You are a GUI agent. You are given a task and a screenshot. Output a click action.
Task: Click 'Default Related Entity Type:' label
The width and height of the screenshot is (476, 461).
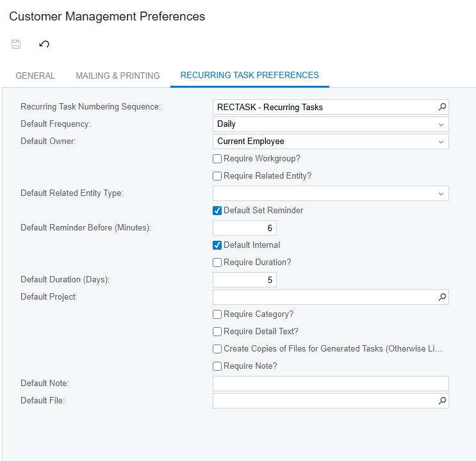[72, 193]
